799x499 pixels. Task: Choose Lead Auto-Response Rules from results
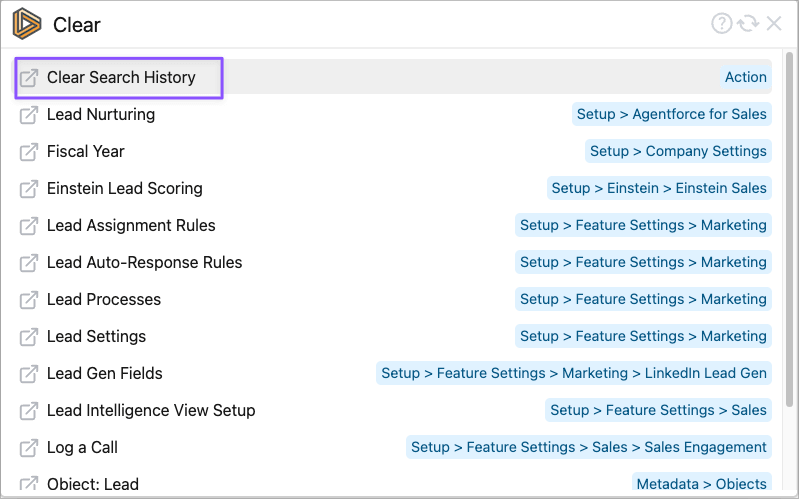[144, 263]
